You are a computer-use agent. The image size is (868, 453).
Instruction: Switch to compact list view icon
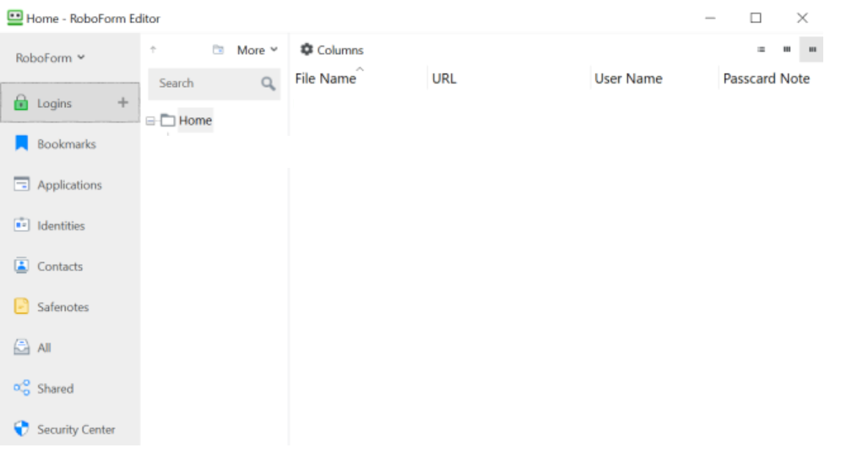click(x=761, y=50)
